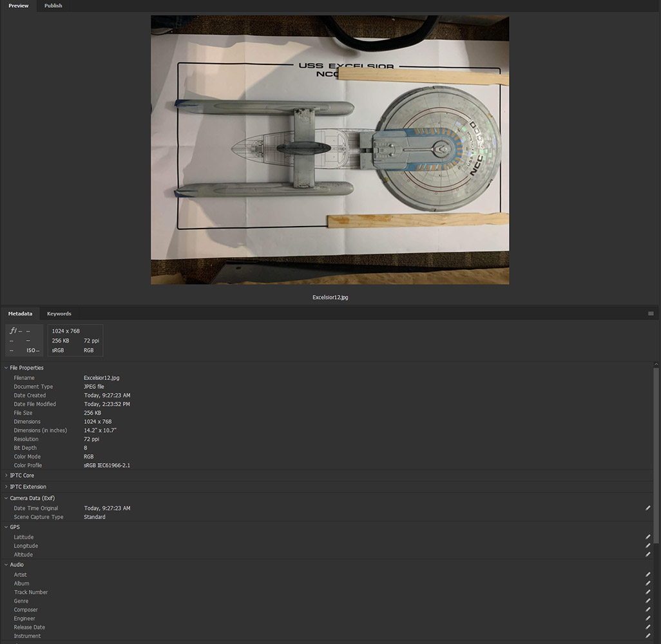Screen dimensions: 661x644
Task: Click the edit pencil for Engineer
Action: tap(648, 618)
